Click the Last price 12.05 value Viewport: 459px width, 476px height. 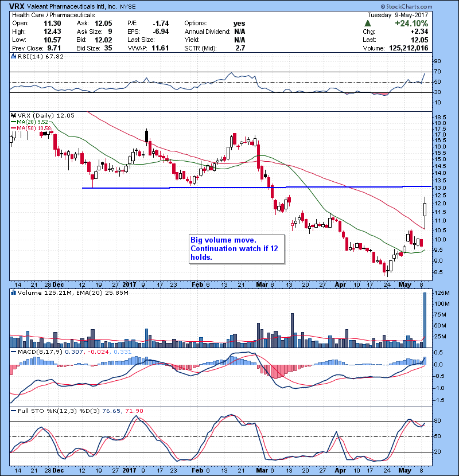pyautogui.click(x=419, y=40)
